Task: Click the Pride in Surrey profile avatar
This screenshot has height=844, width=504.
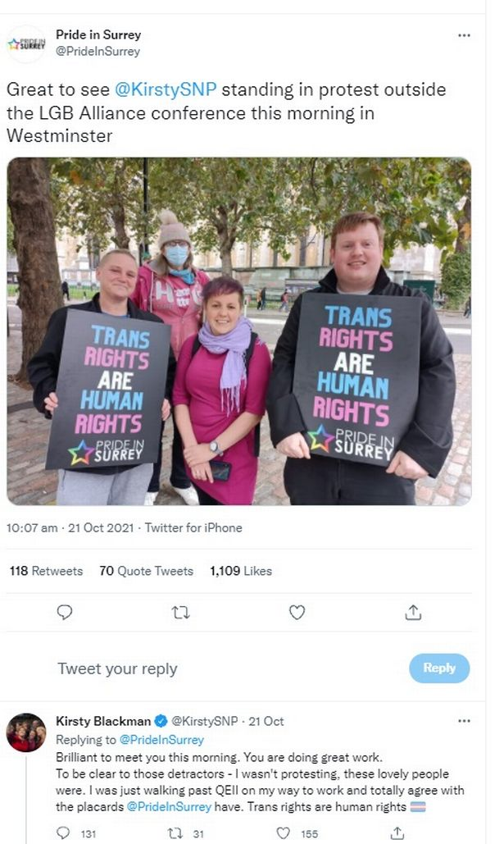Action: [26, 43]
